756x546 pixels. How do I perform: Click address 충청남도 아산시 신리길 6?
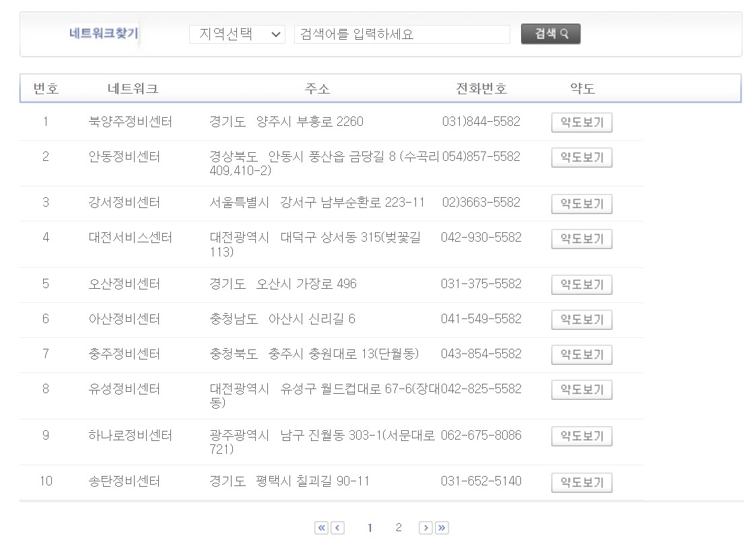[x=282, y=319]
